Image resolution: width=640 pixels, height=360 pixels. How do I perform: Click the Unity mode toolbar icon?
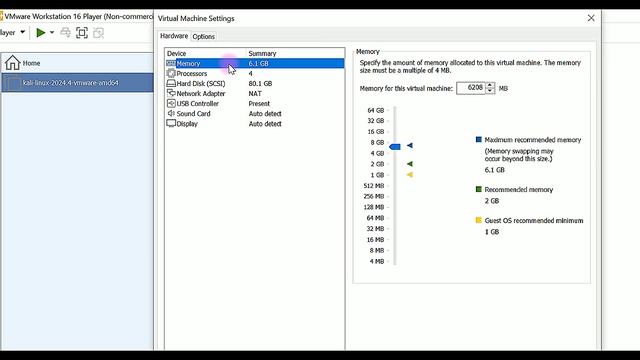(x=98, y=33)
